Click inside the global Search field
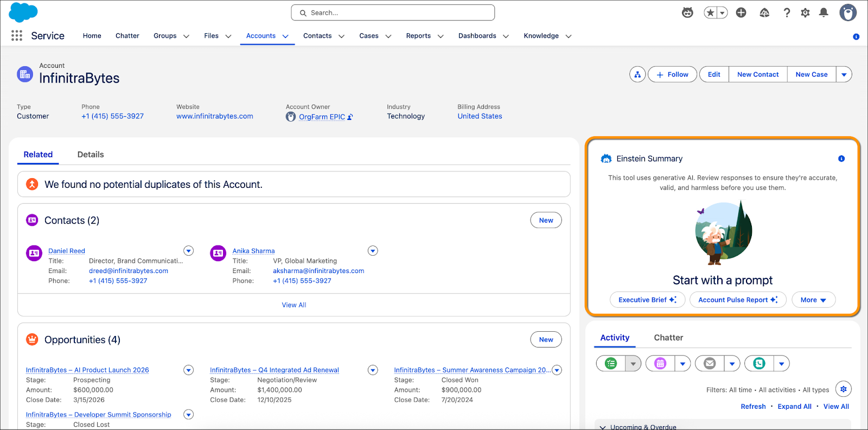The image size is (868, 430). [393, 12]
